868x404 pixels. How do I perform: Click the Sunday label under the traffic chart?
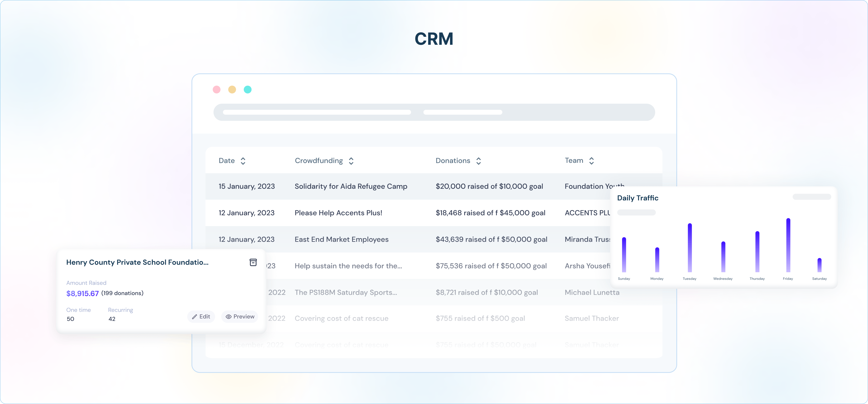click(624, 279)
